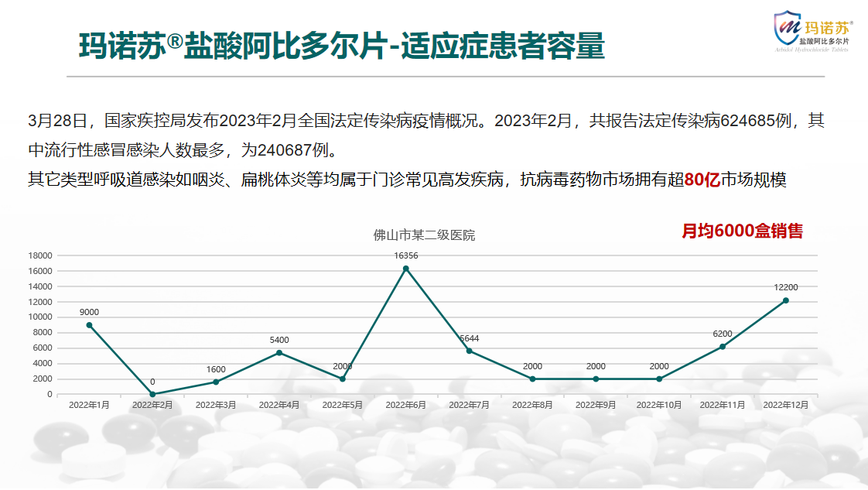Click the 2022年8月 x-axis label
868x490 pixels.
point(532,405)
